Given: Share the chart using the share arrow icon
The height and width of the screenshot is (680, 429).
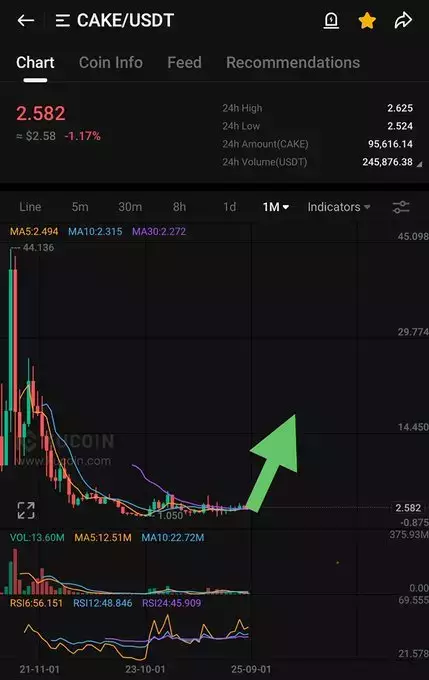Looking at the screenshot, I should click(x=403, y=20).
